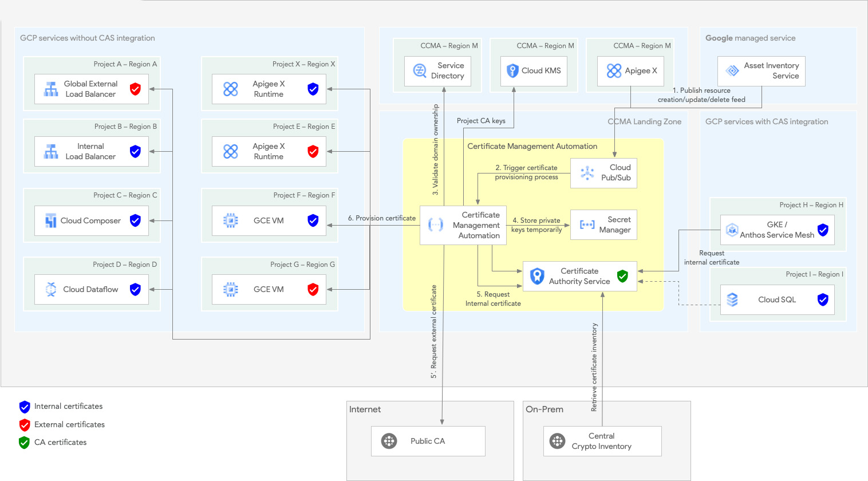Click the Cloud Composer icon in Project C
Screen dimensions: 868x481
(50, 220)
